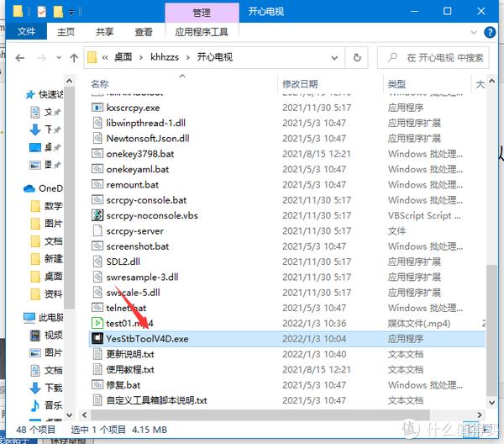Switch to the 主页 ribbon tab
Viewport: 504px width, 444px height.
click(x=66, y=32)
